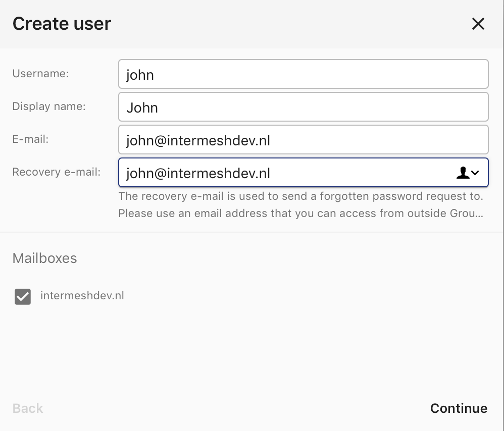Close the Create user dialog
Screen dimensions: 504x431
(x=478, y=24)
